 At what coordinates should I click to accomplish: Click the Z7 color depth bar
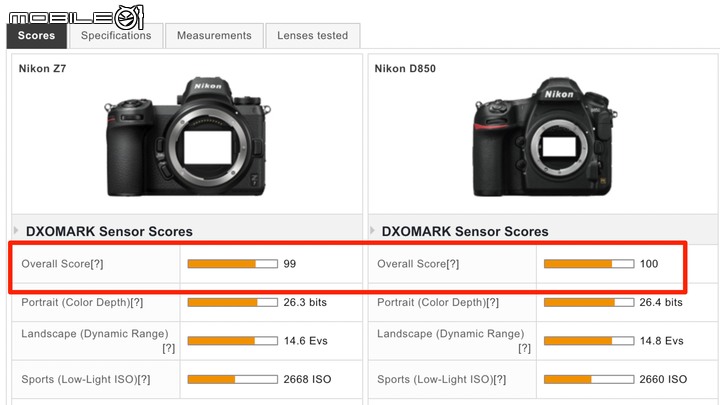coord(233,303)
